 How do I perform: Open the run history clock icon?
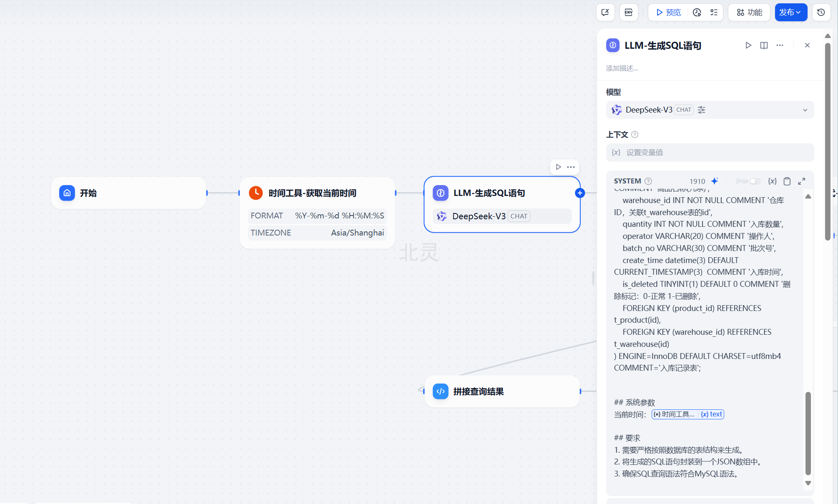click(x=697, y=13)
